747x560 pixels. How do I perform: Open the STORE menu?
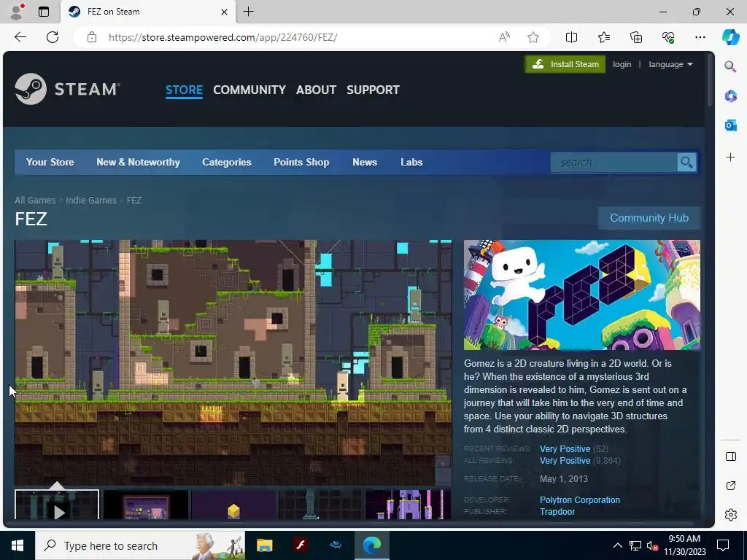point(184,90)
